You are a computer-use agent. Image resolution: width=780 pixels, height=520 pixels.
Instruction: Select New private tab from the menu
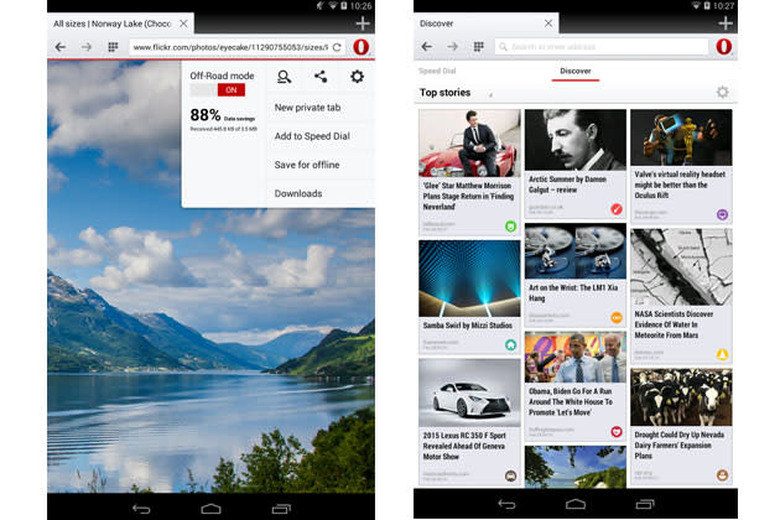point(308,108)
